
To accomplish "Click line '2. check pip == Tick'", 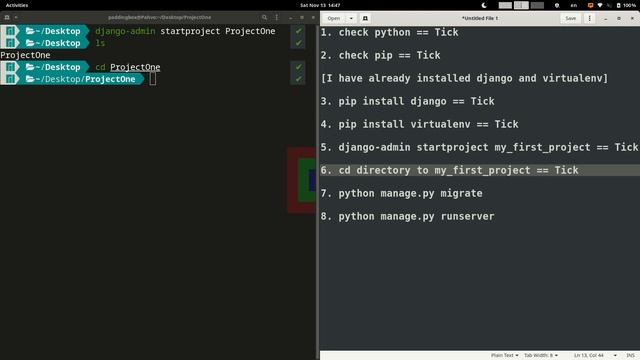I will [380, 55].
